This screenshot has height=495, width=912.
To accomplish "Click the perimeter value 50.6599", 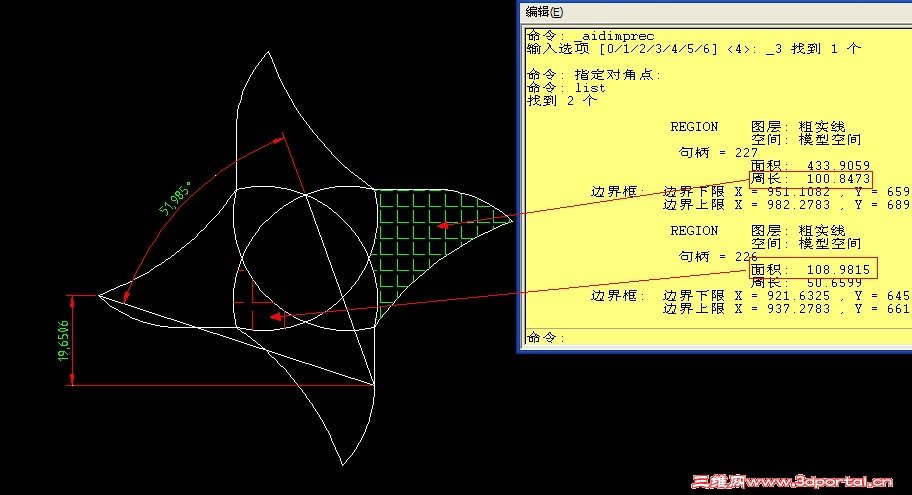I will [x=838, y=283].
